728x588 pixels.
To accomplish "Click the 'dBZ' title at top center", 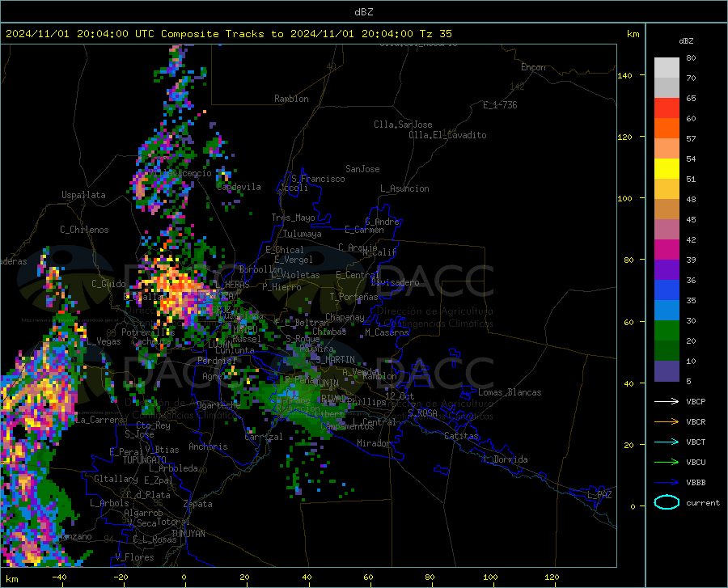I will [363, 12].
